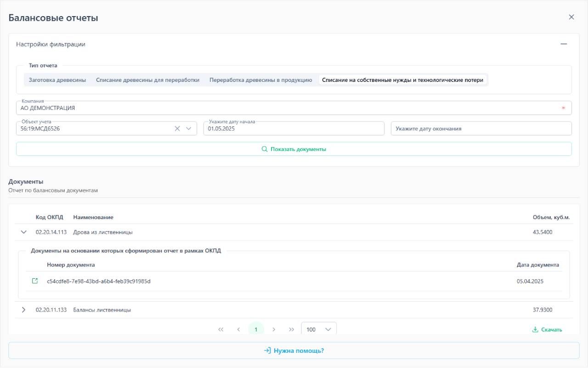This screenshot has width=588, height=368.
Task: Collapse the Дрова из лиственницы row
Action: 24,232
